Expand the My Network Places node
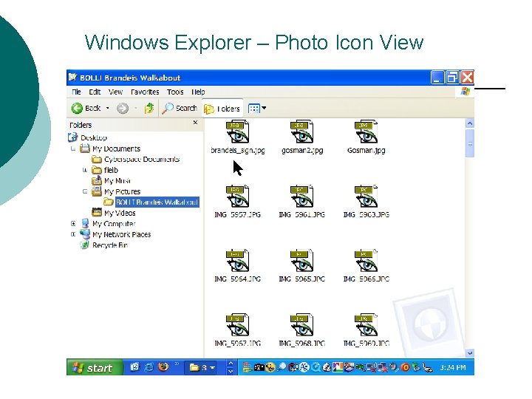532x399 pixels. click(73, 234)
